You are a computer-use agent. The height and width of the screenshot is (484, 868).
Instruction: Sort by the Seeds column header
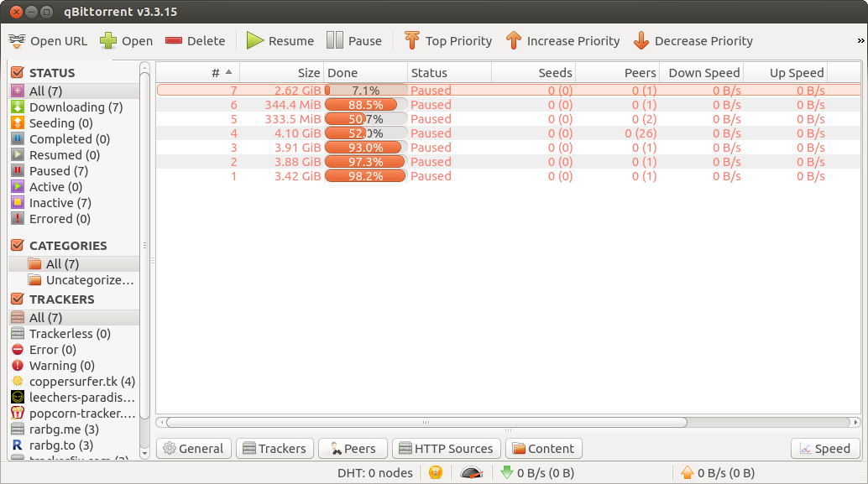click(x=533, y=72)
